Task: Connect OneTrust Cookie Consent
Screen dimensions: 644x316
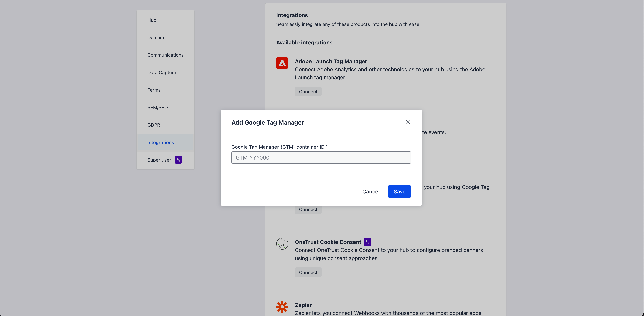Action: [x=308, y=272]
